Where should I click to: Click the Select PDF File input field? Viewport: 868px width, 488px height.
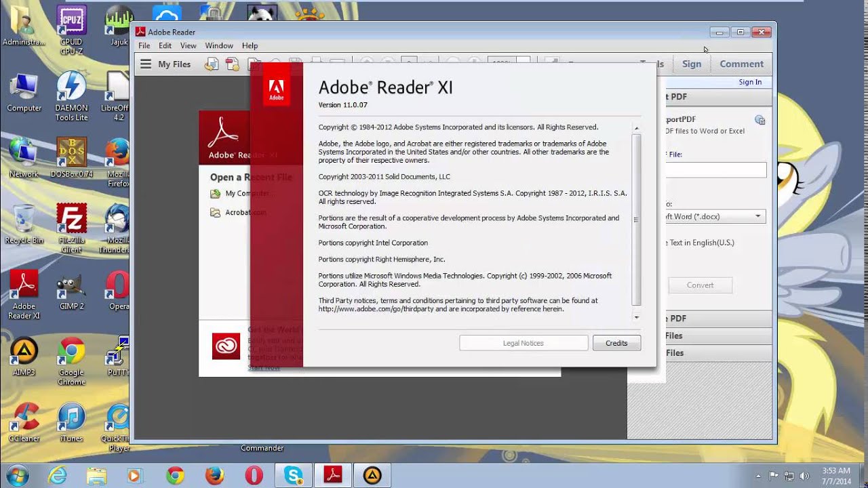(715, 170)
